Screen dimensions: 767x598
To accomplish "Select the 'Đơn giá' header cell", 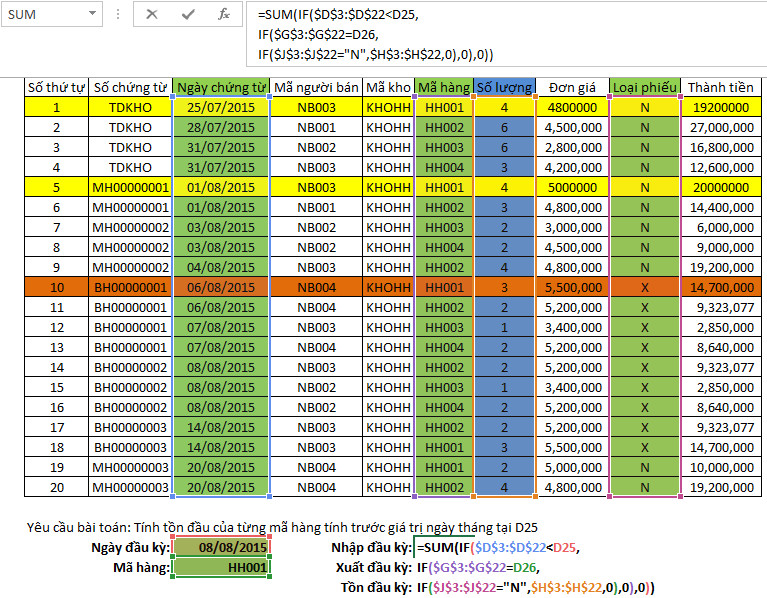I will pos(572,87).
